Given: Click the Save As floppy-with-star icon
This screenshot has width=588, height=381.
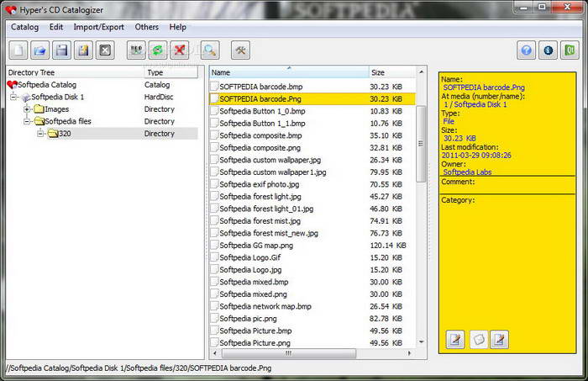Looking at the screenshot, I should (84, 50).
